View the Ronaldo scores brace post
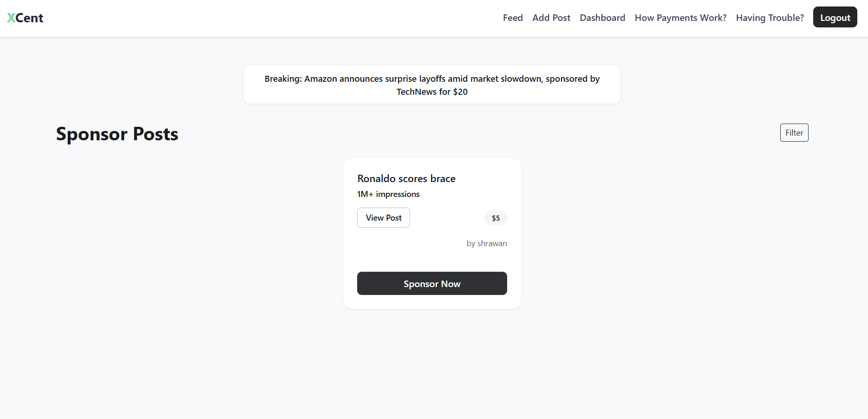This screenshot has width=868, height=419. pos(383,217)
